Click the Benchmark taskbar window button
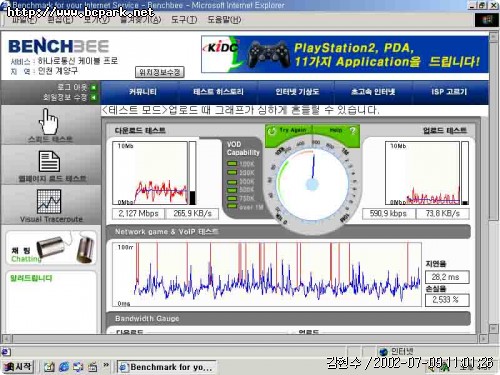Image resolution: width=500 pixels, height=375 pixels. (x=166, y=367)
